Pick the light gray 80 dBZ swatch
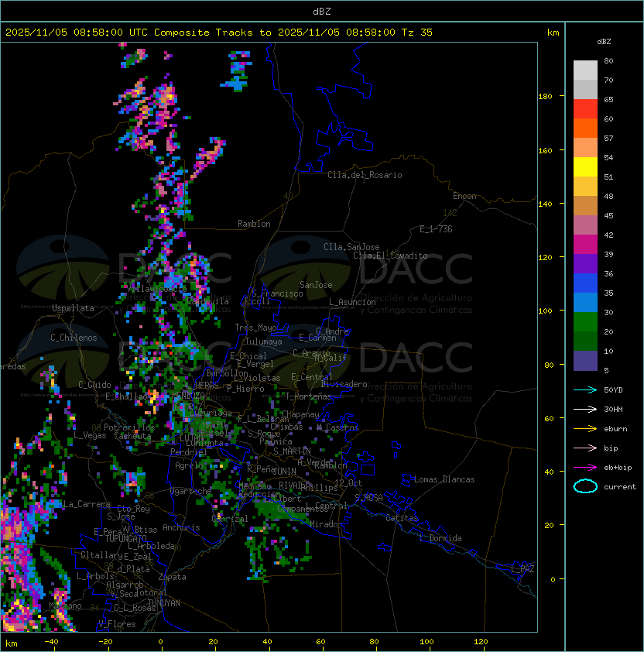 [585, 70]
